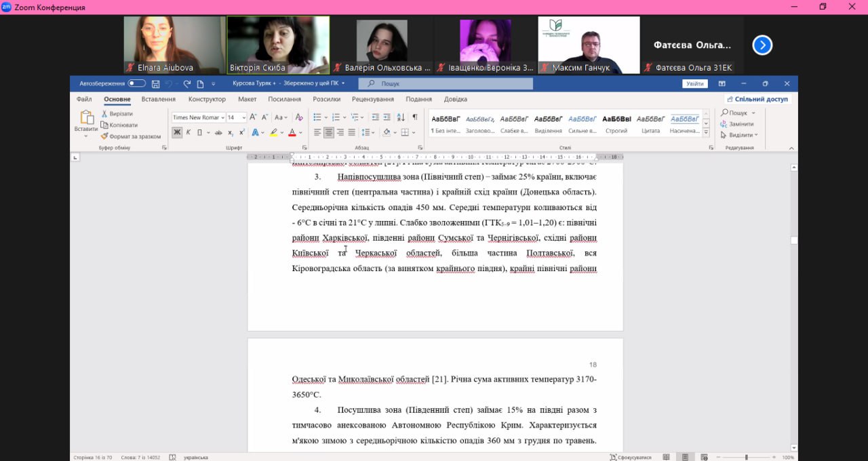The height and width of the screenshot is (461, 868).
Task: Toggle the Автозбереження switch
Action: click(x=137, y=83)
